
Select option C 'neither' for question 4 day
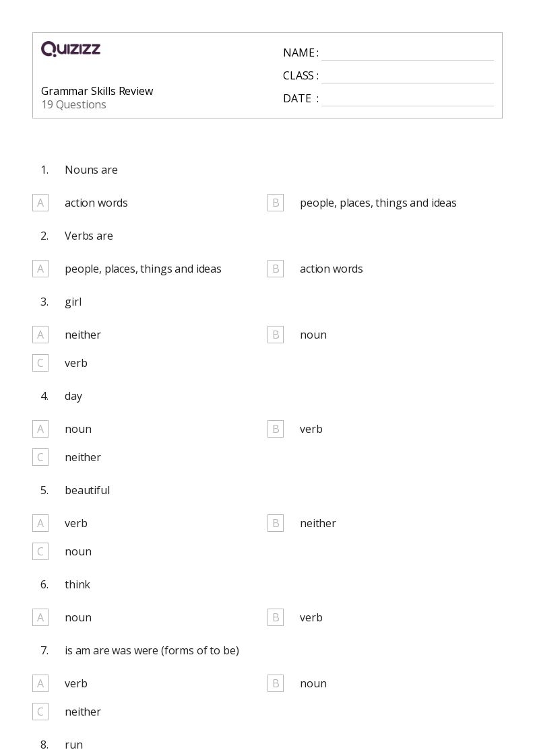tap(40, 457)
